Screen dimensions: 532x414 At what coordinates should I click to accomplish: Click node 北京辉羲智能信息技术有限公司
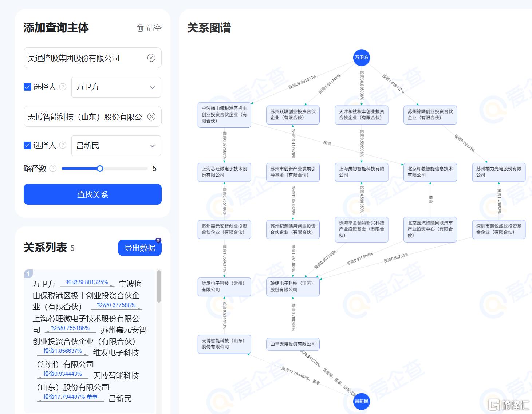click(430, 172)
